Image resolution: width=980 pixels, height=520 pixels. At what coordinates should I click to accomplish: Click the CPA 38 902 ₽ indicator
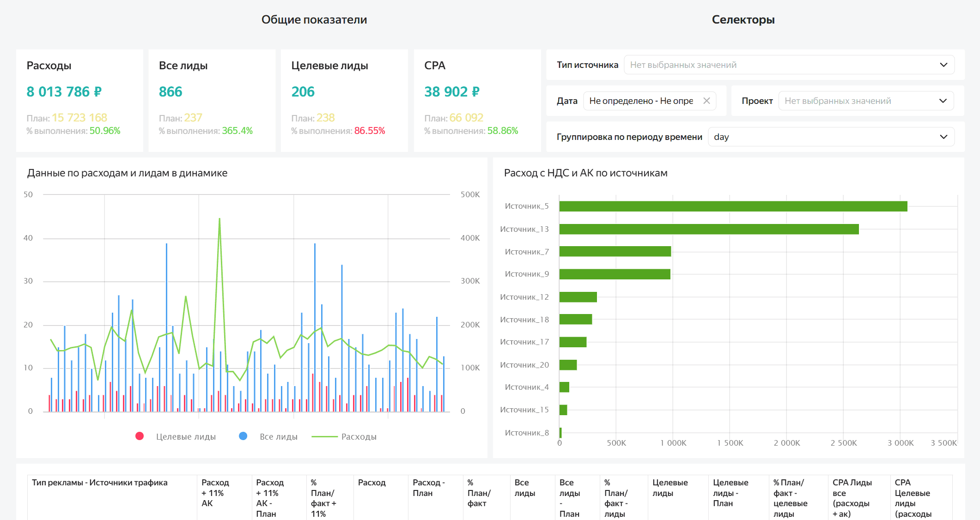pyautogui.click(x=451, y=92)
